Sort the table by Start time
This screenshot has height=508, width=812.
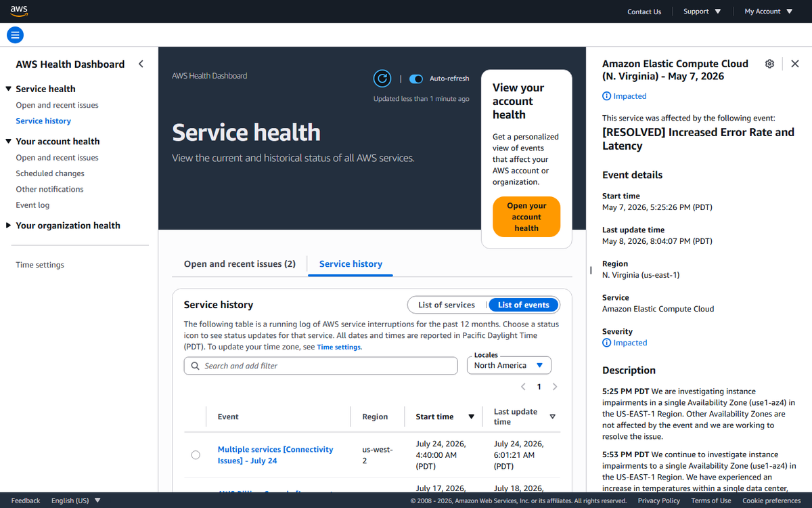point(445,417)
